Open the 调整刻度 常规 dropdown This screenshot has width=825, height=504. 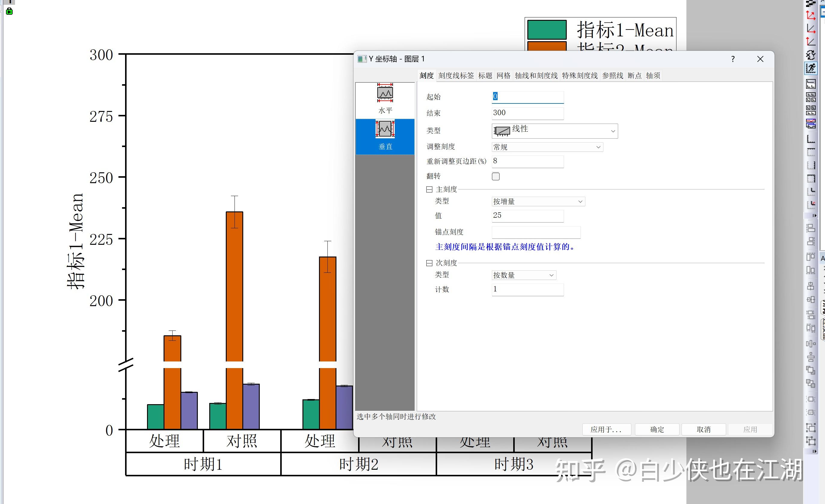pyautogui.click(x=547, y=147)
